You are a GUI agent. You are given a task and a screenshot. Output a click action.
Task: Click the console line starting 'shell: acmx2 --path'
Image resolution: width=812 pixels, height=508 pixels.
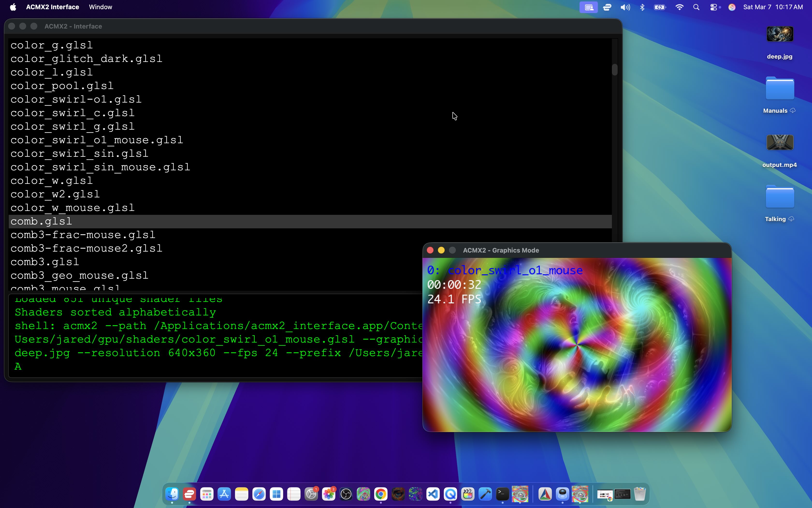tap(218, 326)
